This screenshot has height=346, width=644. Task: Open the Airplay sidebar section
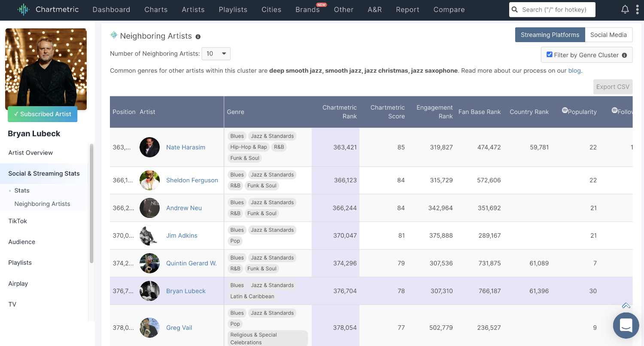click(x=18, y=284)
